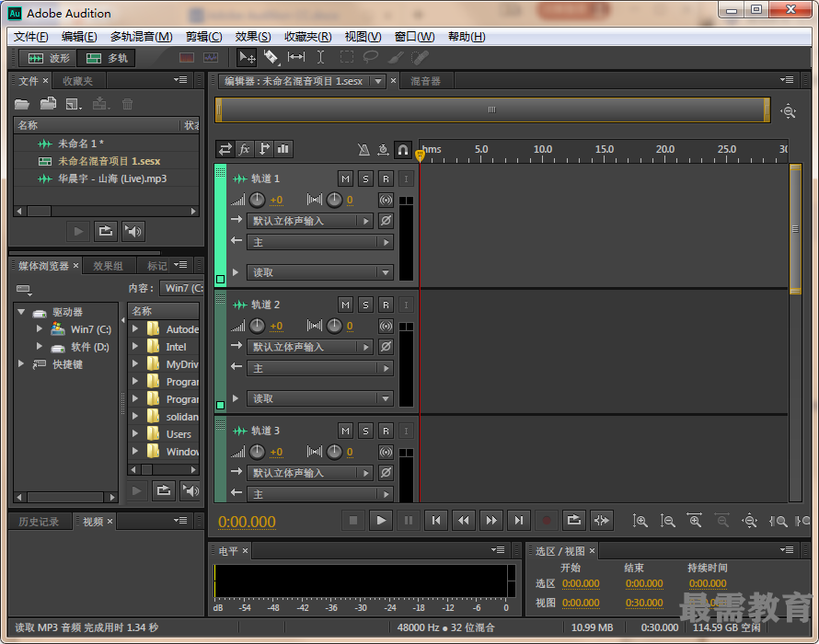This screenshot has height=644, width=819.
Task: Expand the 软件 (D:) drive node
Action: pyautogui.click(x=40, y=346)
